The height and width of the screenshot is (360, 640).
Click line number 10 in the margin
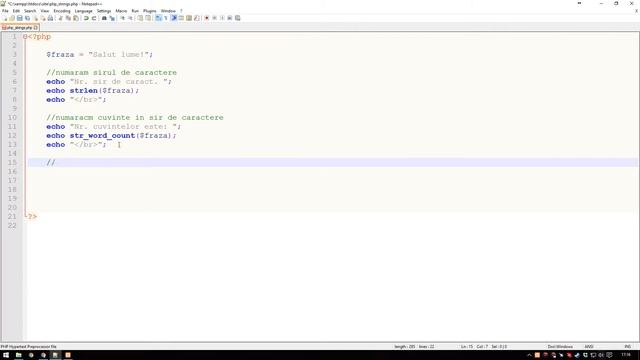point(12,118)
